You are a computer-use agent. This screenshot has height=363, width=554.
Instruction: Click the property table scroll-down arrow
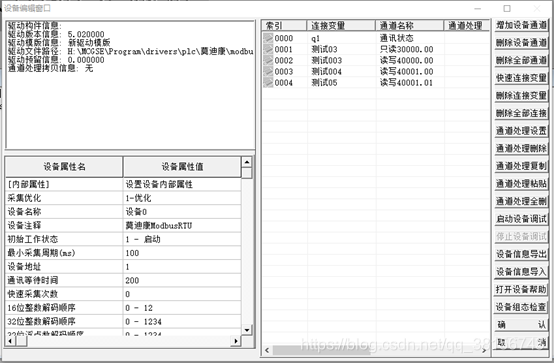tap(247, 330)
